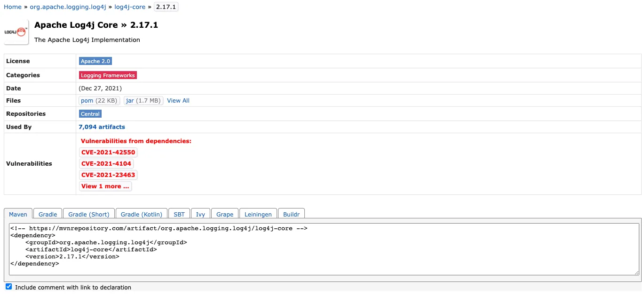
Task: Click the Repositories row label
Action: click(26, 114)
